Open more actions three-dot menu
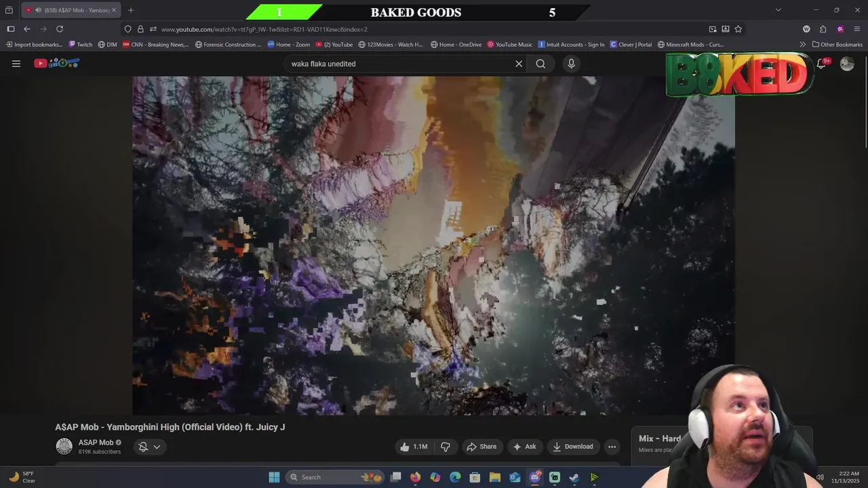This screenshot has height=488, width=868. (x=612, y=447)
